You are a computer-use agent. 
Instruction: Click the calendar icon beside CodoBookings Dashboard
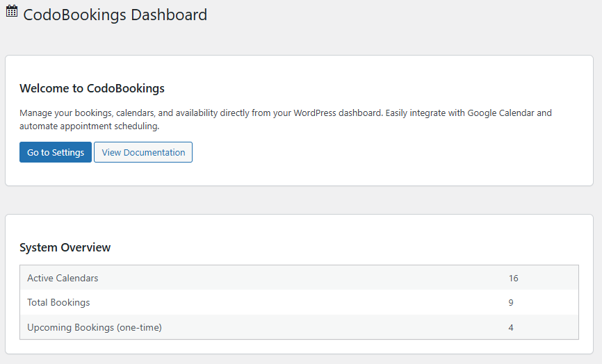point(12,11)
